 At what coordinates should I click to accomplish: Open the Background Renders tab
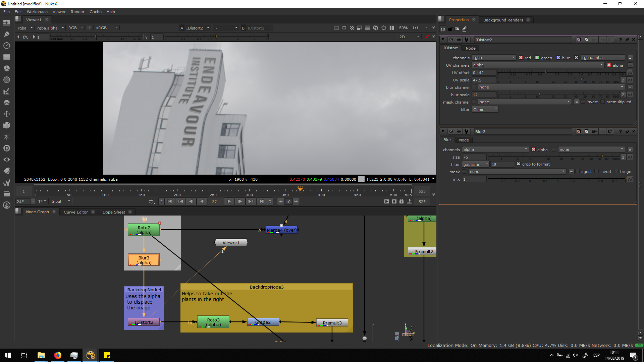[x=503, y=20]
